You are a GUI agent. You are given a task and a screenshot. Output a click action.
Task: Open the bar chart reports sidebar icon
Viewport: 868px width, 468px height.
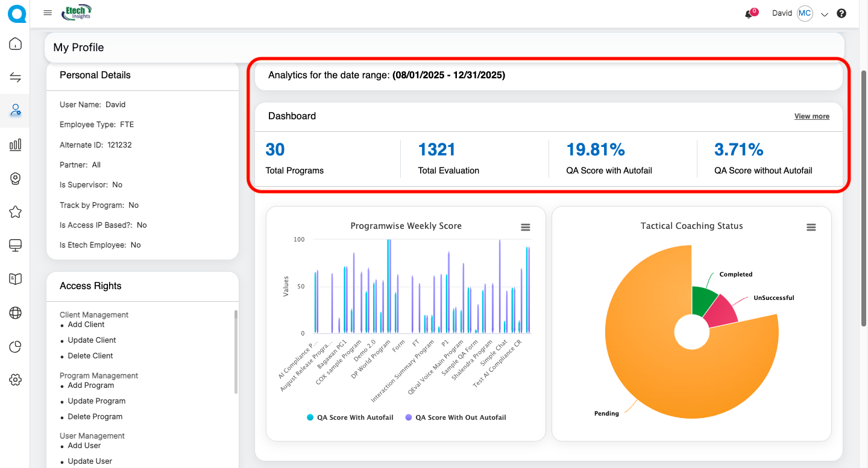click(16, 145)
